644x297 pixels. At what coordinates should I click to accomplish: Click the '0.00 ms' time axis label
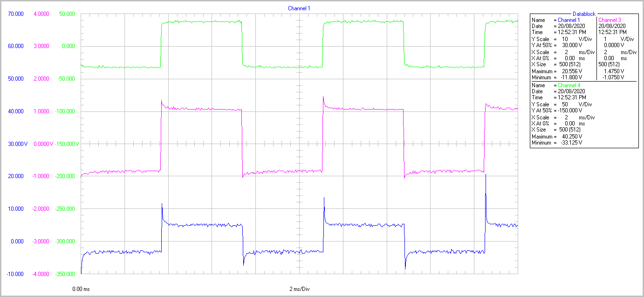(x=81, y=289)
